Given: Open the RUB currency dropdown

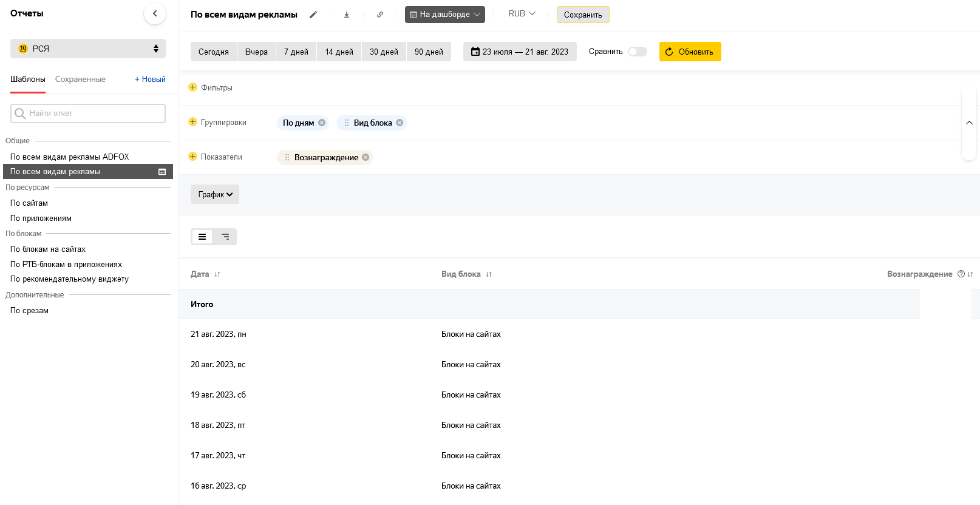Looking at the screenshot, I should 522,13.
